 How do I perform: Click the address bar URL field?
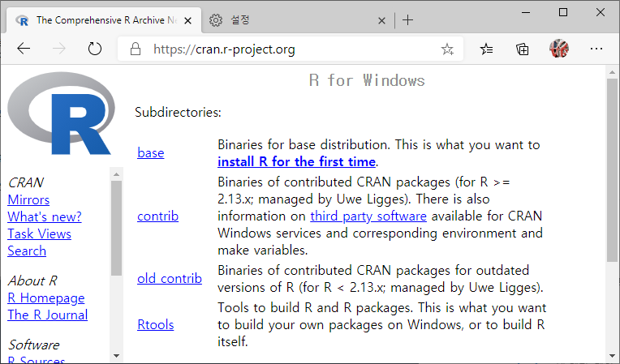point(291,49)
